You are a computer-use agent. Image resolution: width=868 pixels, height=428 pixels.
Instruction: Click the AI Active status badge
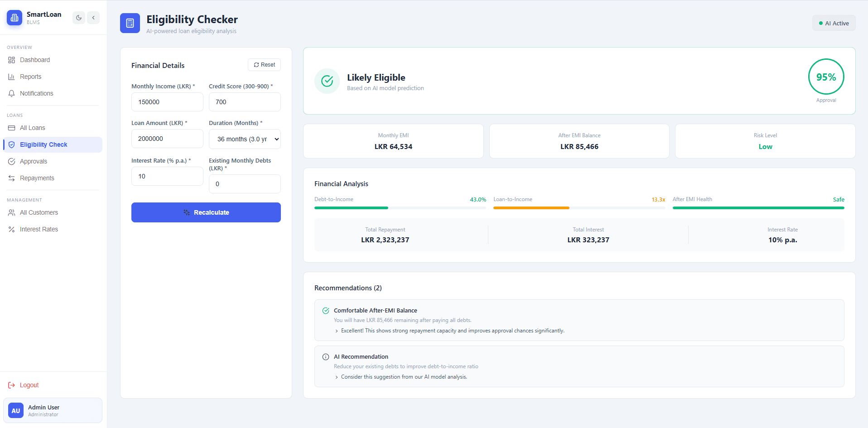tap(834, 23)
